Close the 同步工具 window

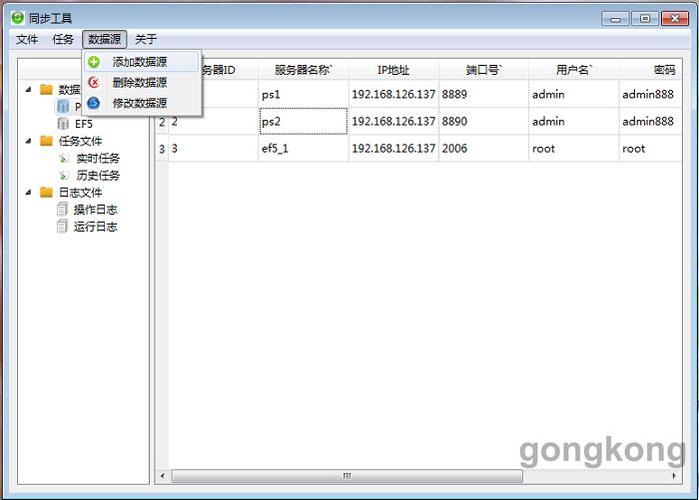tap(675, 19)
